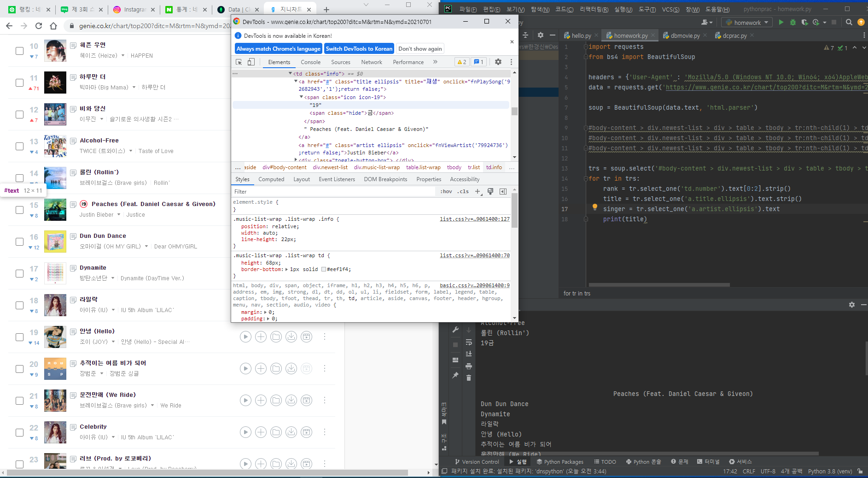Collapse the span class="icon icon-19" node

[x=301, y=97]
